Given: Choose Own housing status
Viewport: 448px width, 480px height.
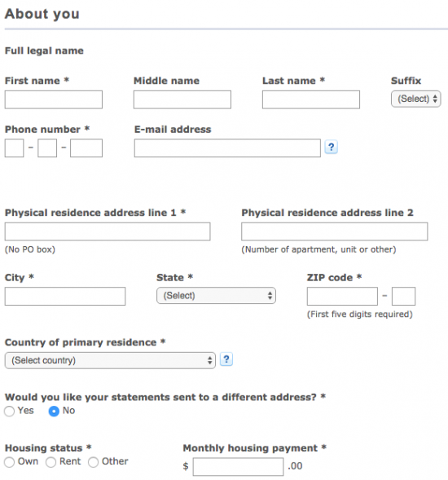Looking at the screenshot, I should 10,462.
